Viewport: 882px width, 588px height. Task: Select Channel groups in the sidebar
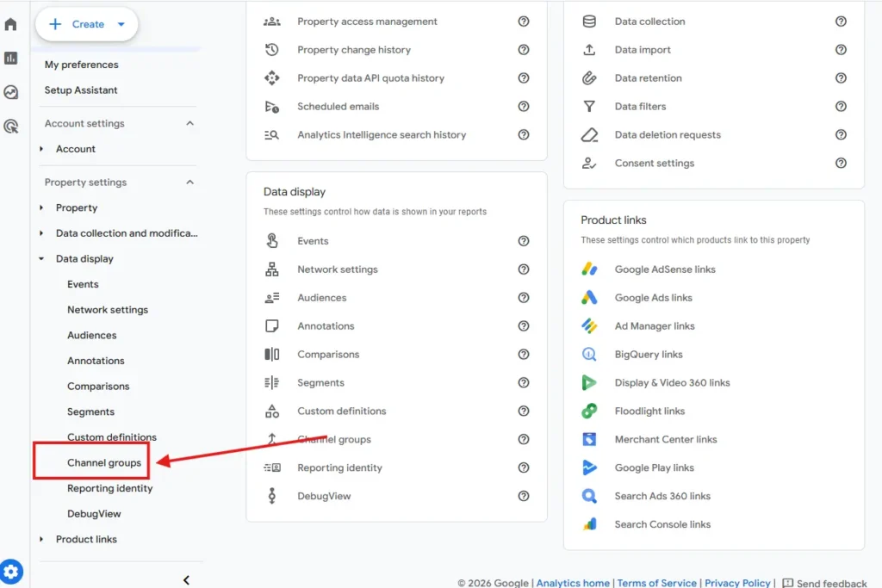[x=104, y=463]
